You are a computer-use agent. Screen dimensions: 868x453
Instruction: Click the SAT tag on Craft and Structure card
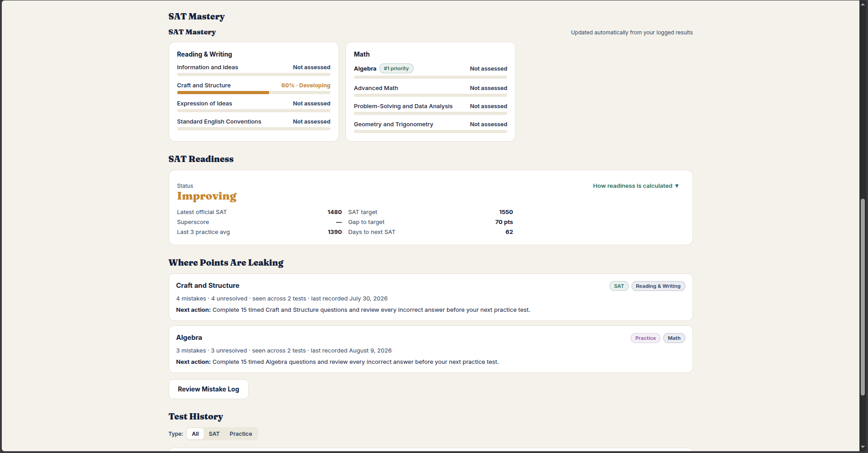pos(619,286)
